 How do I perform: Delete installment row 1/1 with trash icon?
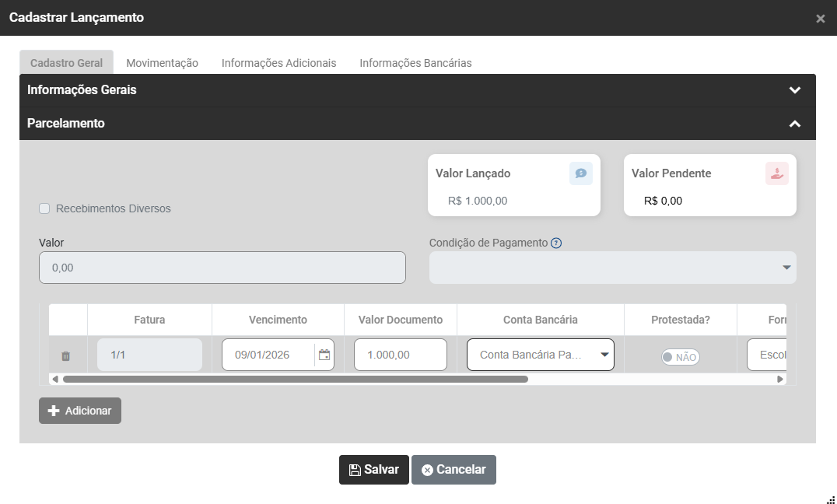(x=65, y=356)
